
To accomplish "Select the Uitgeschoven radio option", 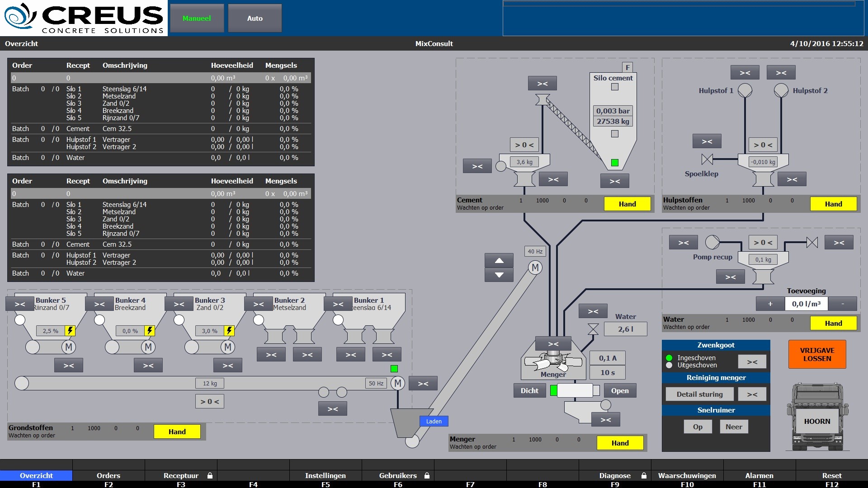I will pyautogui.click(x=669, y=365).
